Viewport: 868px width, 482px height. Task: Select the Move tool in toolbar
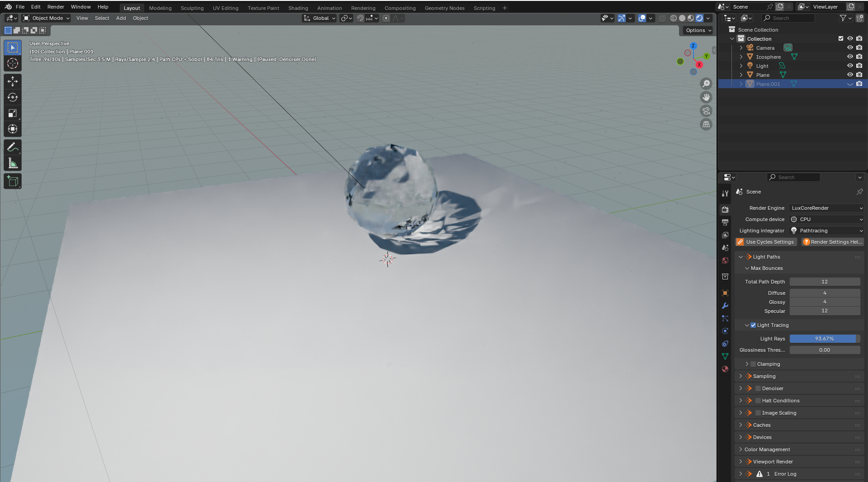coord(13,81)
